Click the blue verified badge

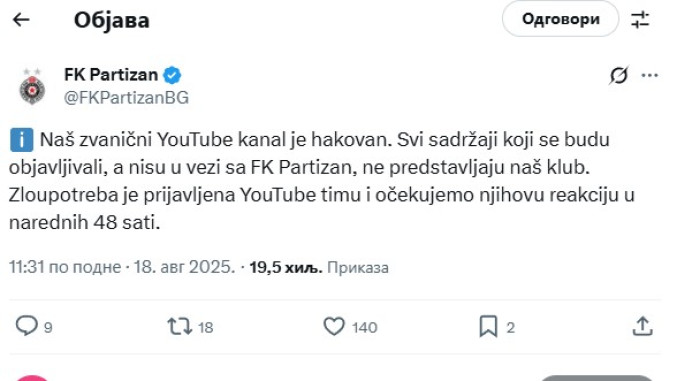point(172,75)
